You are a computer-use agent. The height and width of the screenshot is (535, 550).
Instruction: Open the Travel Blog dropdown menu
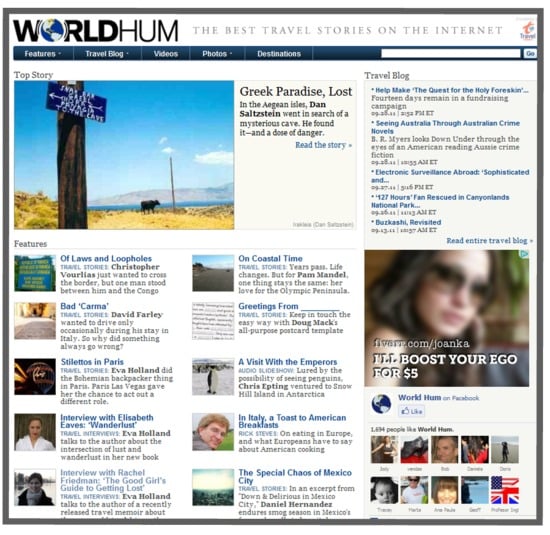pos(107,54)
